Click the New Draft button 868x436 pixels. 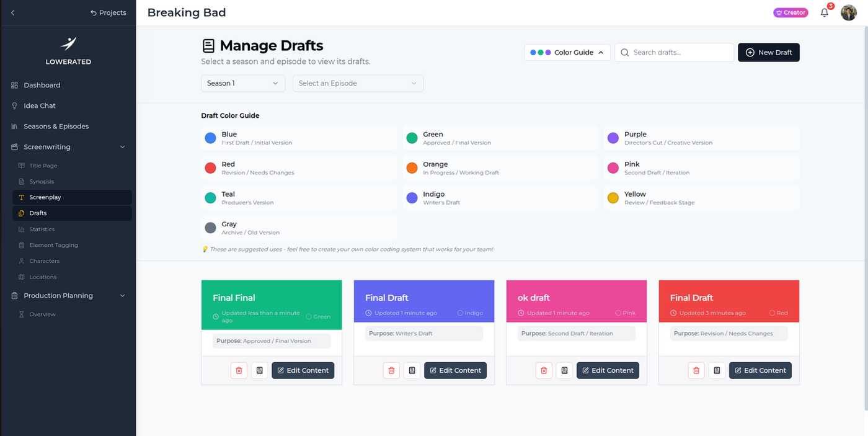(x=769, y=53)
